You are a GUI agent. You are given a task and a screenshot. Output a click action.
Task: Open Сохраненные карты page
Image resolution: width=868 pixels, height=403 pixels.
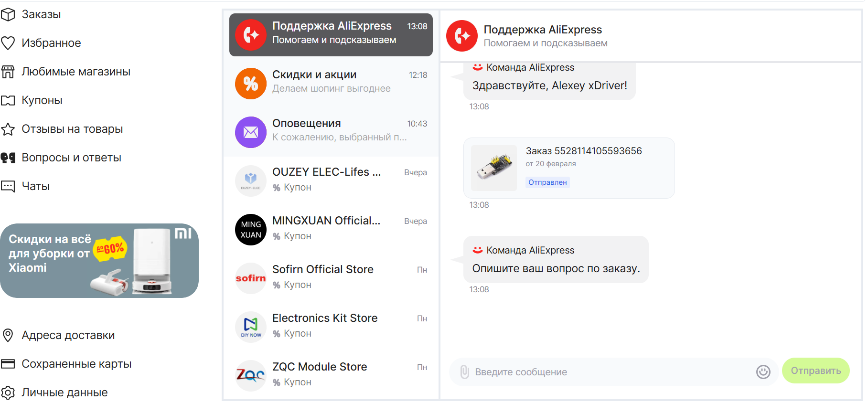[x=76, y=364]
